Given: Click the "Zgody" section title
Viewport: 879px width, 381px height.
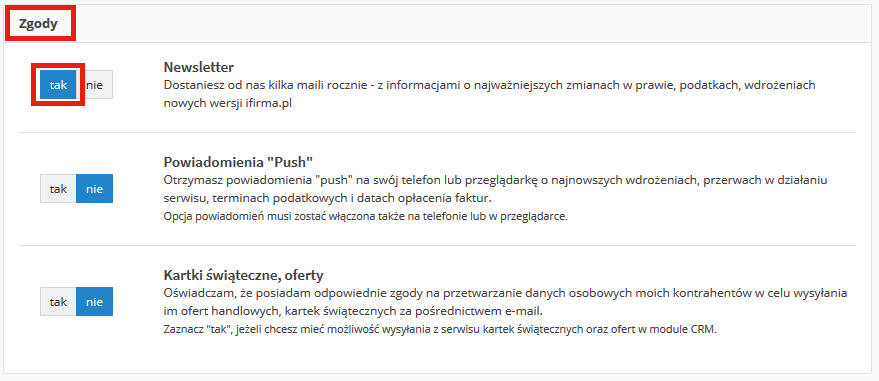Looking at the screenshot, I should (38, 24).
